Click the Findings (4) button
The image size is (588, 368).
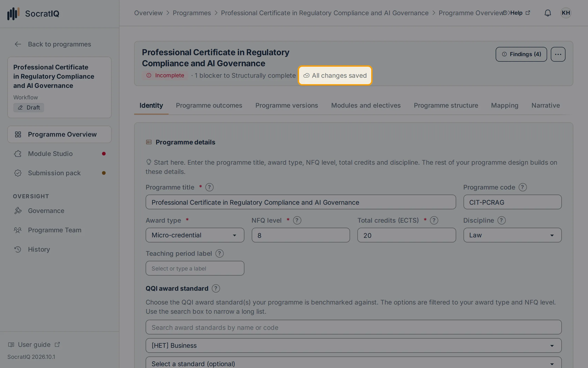(x=521, y=54)
